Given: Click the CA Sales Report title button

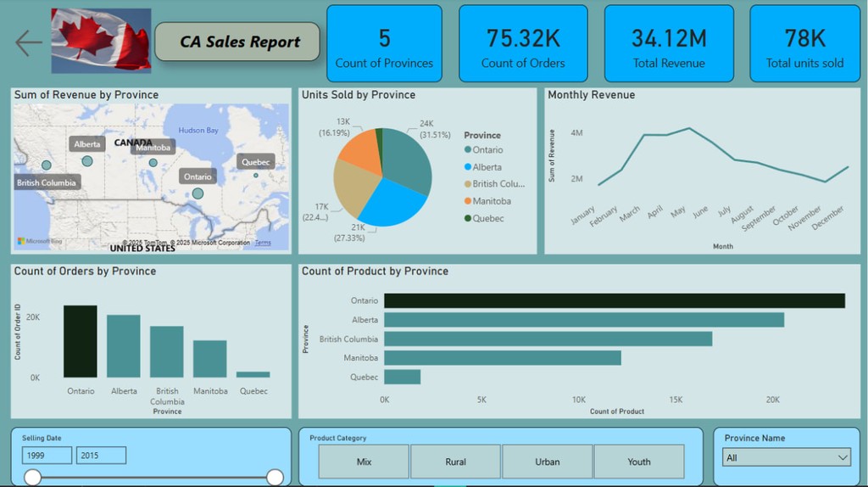Looking at the screenshot, I should pyautogui.click(x=238, y=42).
